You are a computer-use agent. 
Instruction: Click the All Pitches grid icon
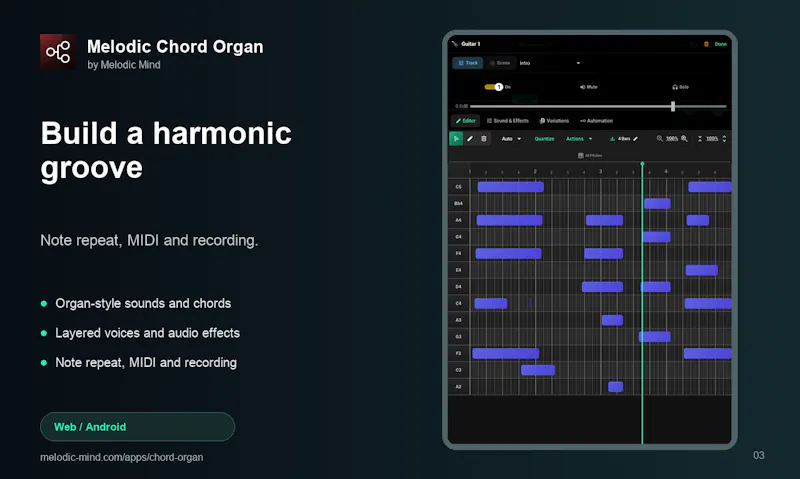point(581,155)
